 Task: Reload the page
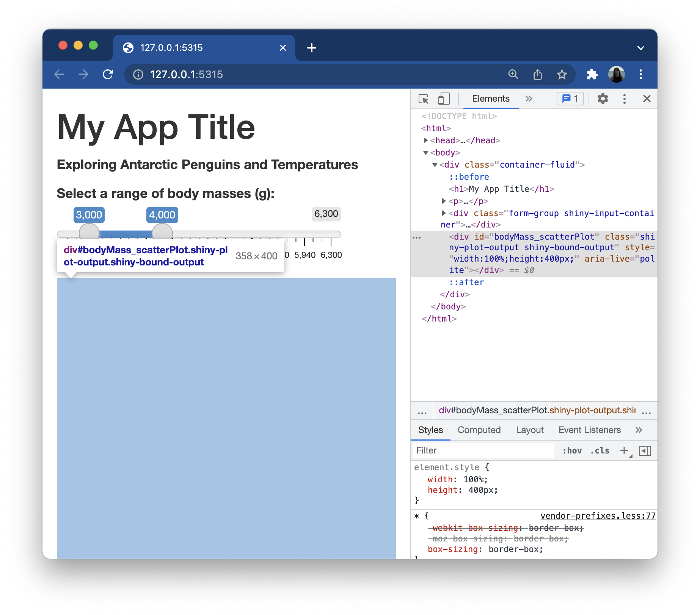coord(108,74)
